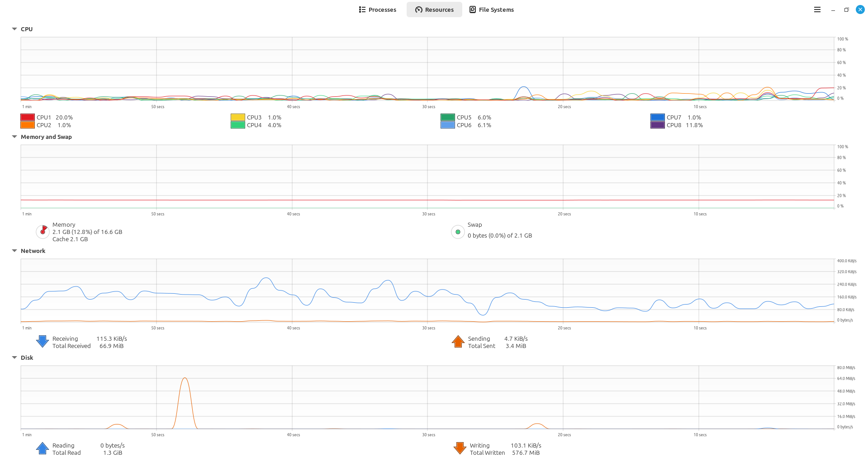868x467 pixels.
Task: Restore the window using the maximize icon
Action: [846, 10]
